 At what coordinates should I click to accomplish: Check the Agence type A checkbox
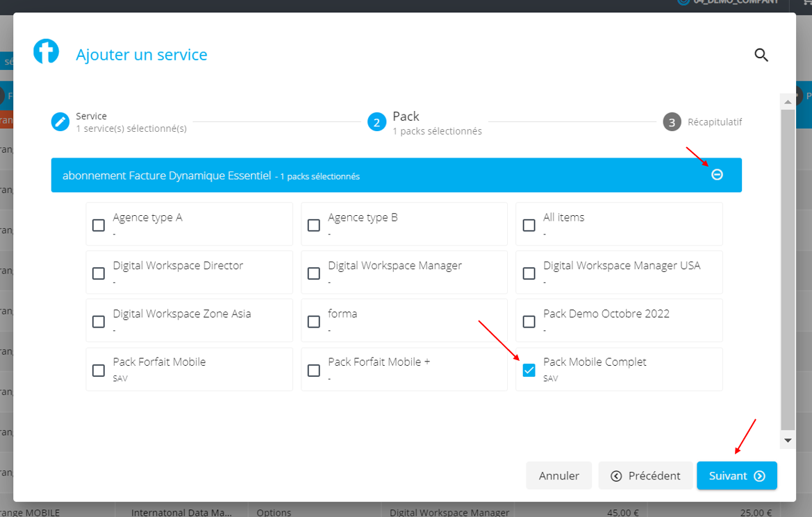[x=99, y=225]
